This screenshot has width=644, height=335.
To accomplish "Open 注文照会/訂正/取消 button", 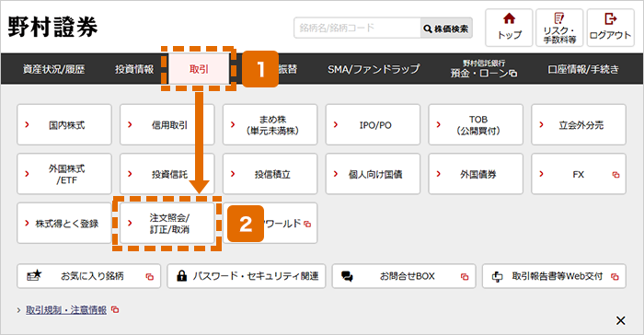I will pyautogui.click(x=167, y=224).
